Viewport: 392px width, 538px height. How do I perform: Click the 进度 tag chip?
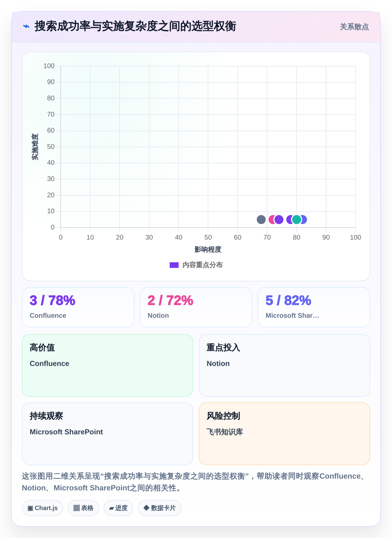click(x=118, y=508)
